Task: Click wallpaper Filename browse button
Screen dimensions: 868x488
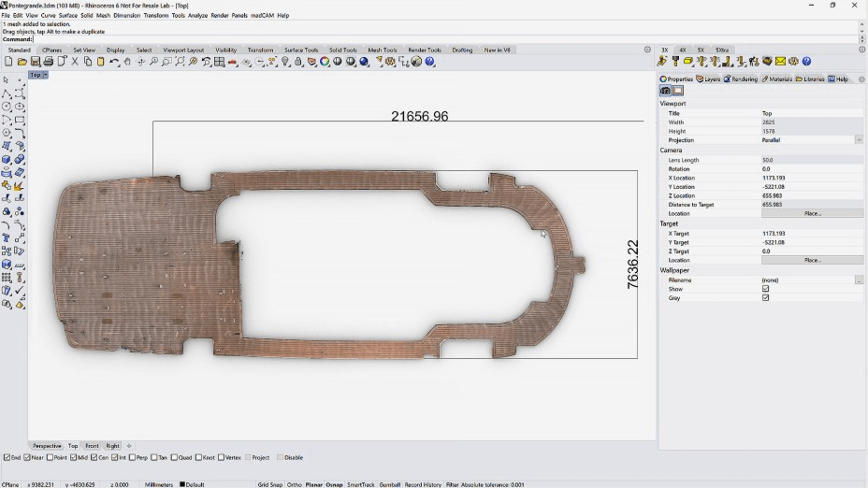Action: pos(859,280)
